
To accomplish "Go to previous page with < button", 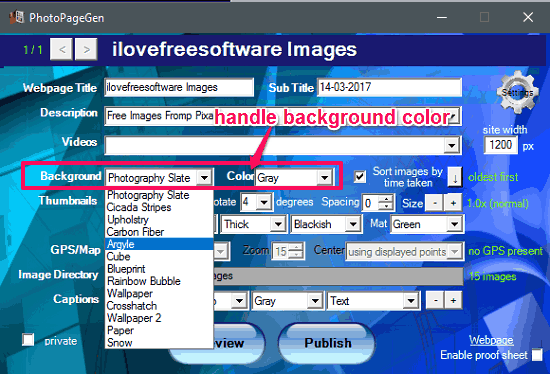I will click(61, 49).
